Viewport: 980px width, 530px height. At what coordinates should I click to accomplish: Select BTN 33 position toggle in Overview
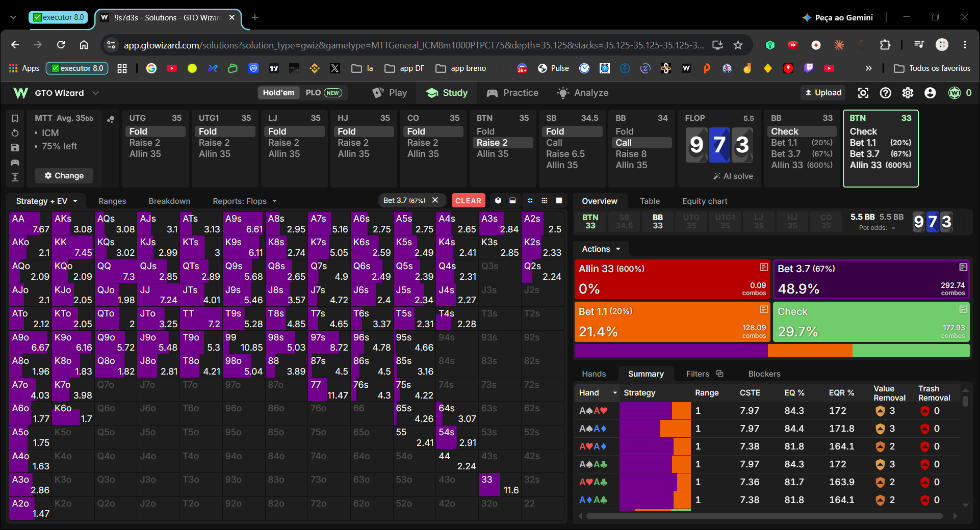tap(590, 222)
